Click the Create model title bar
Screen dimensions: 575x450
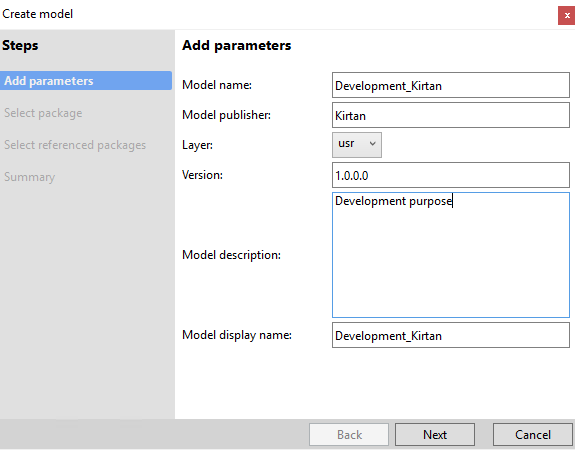(37, 14)
